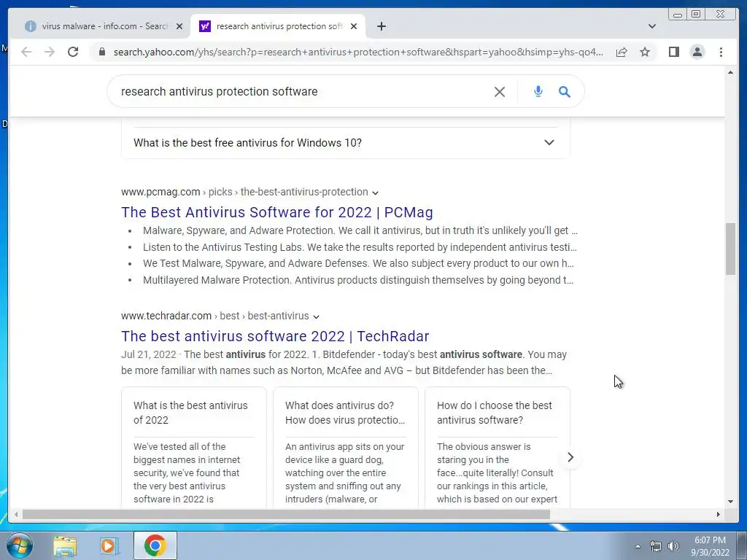Click the www.techradar.com breadcrumb URL
Viewport: 747px width, 560px height.
[215, 316]
